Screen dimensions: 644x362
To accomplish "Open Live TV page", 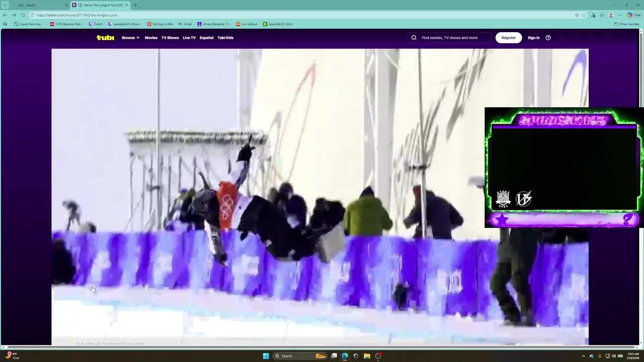I will pos(189,38).
